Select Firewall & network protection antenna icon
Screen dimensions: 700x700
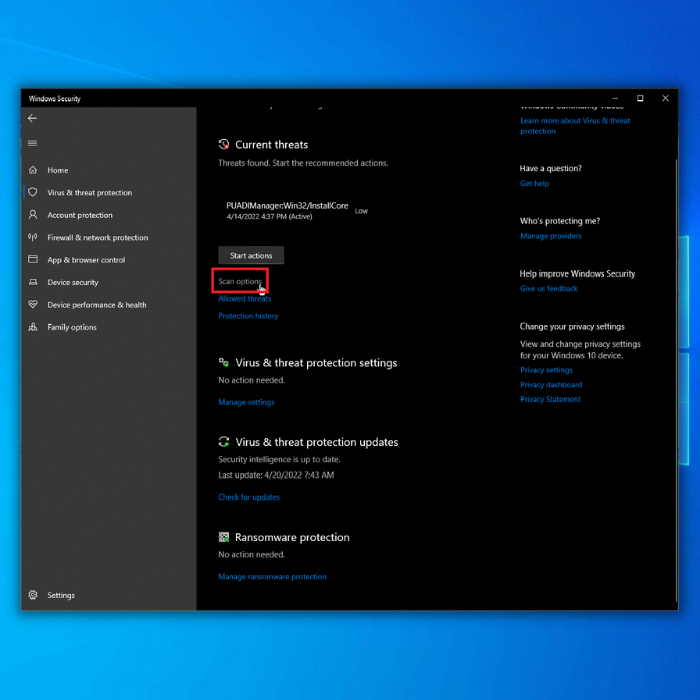point(33,237)
